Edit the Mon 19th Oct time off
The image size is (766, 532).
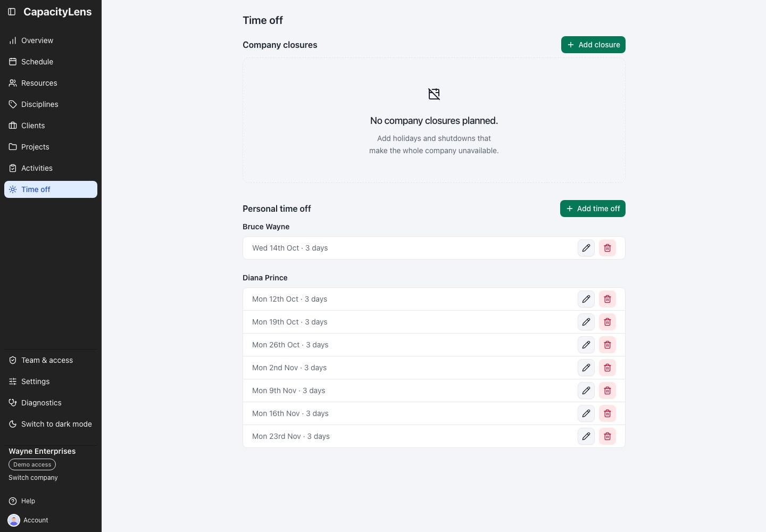pyautogui.click(x=586, y=322)
